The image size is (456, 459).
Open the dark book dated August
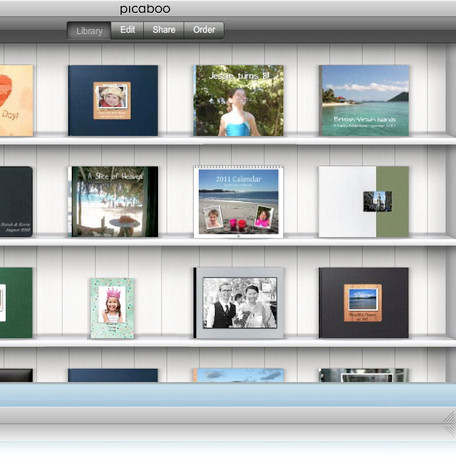click(16, 202)
